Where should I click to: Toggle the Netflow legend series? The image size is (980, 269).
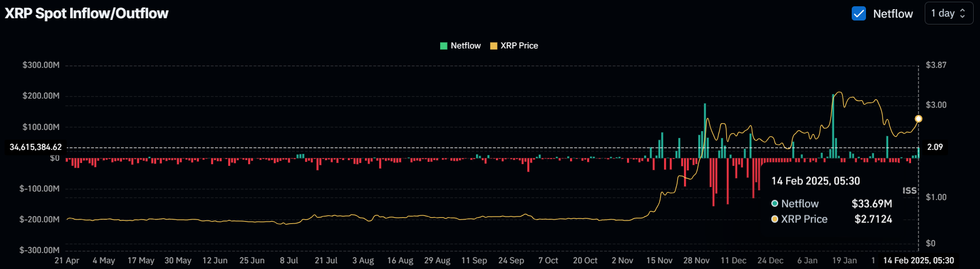coord(461,46)
